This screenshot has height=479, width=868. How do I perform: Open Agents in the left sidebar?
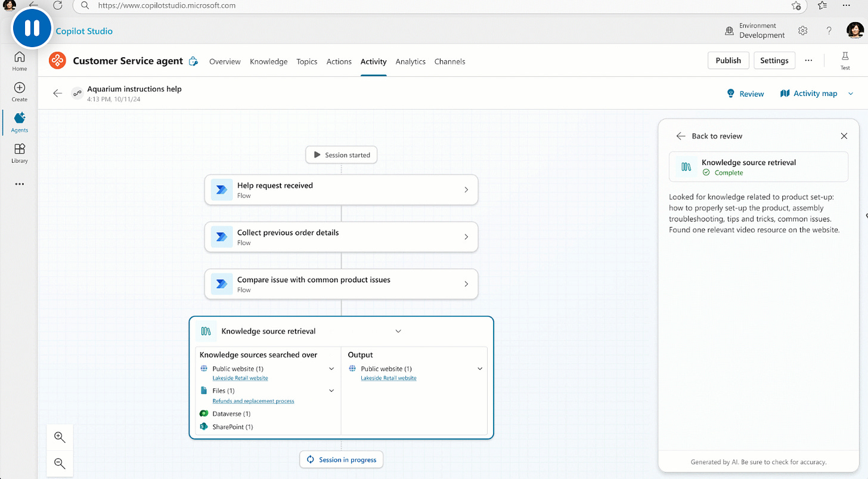click(x=20, y=122)
